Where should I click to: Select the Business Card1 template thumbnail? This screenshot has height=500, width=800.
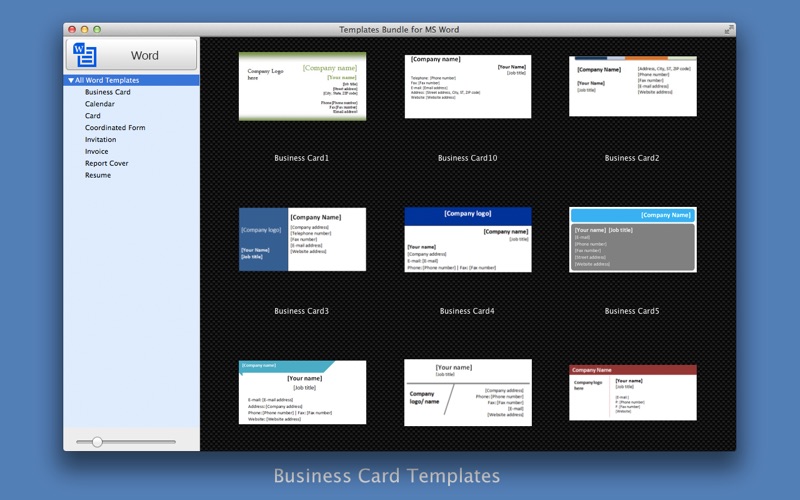302,86
